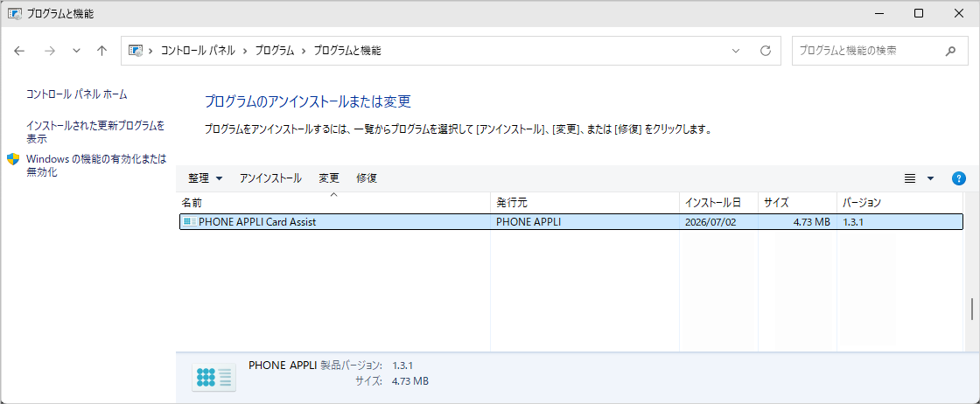Image resolution: width=980 pixels, height=404 pixels.
Task: Click the window title bar app icon
Action: [14, 13]
